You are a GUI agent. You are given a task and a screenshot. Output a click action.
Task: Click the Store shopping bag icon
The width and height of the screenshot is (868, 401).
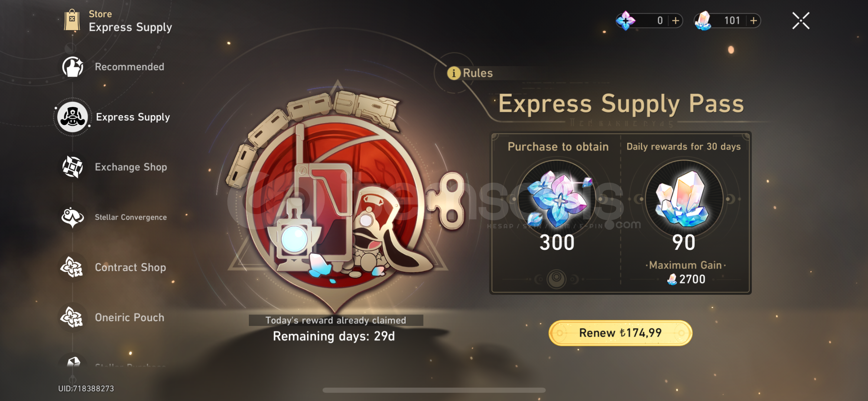pyautogui.click(x=72, y=20)
